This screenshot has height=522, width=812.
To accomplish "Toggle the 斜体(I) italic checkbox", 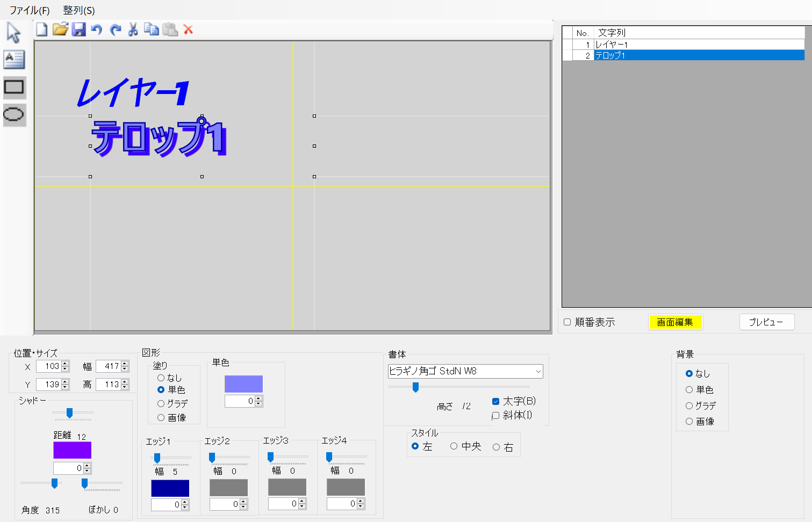I will point(495,415).
